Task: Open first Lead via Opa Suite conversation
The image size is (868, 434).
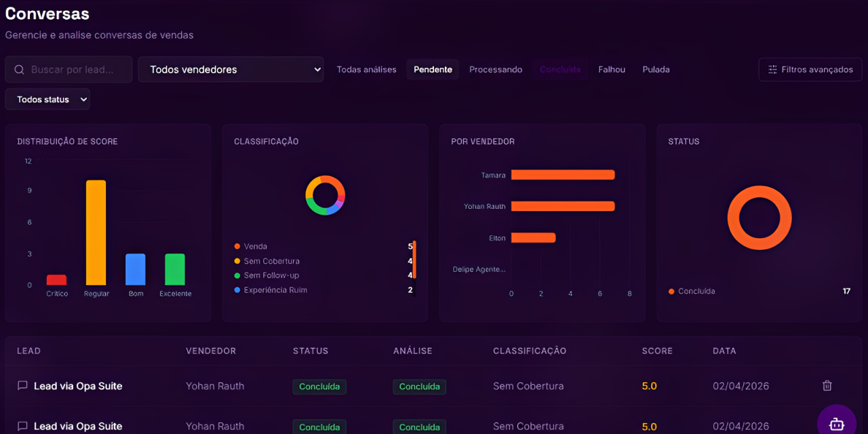Action: (78, 386)
